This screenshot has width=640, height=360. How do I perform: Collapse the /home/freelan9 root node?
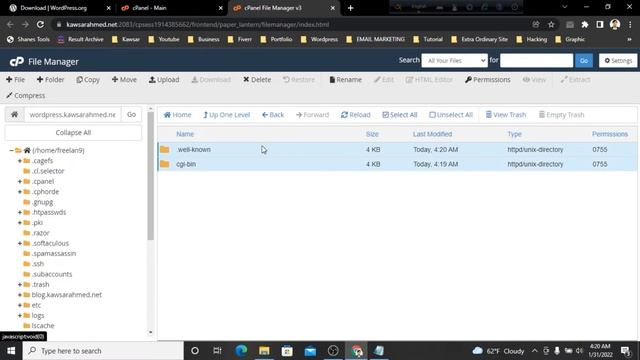click(x=11, y=150)
